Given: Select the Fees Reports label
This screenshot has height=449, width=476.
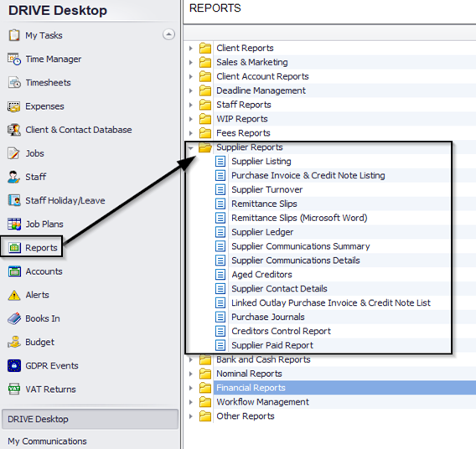Looking at the screenshot, I should 243,133.
